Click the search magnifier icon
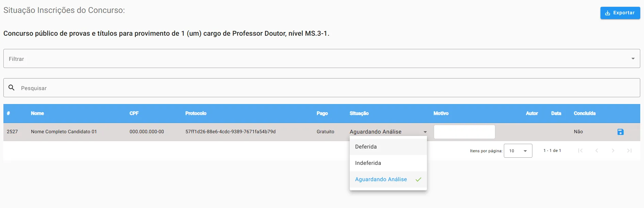Screen dimensions: 644x208 click(x=12, y=88)
